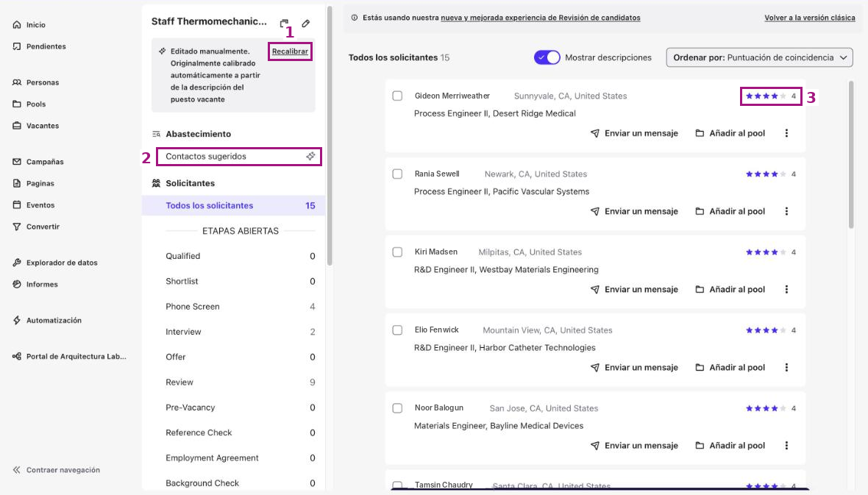Click the Automatización lightning icon in sidebar
The width and height of the screenshot is (868, 495).
tap(17, 320)
